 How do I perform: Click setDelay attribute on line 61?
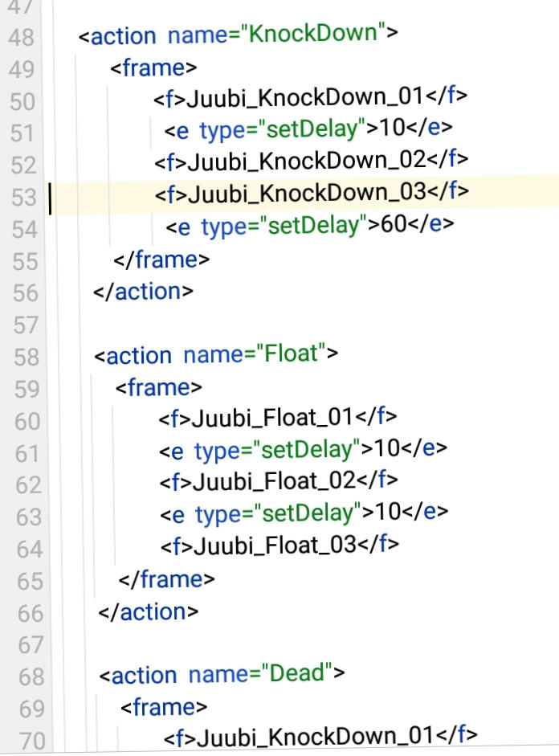coord(306,450)
